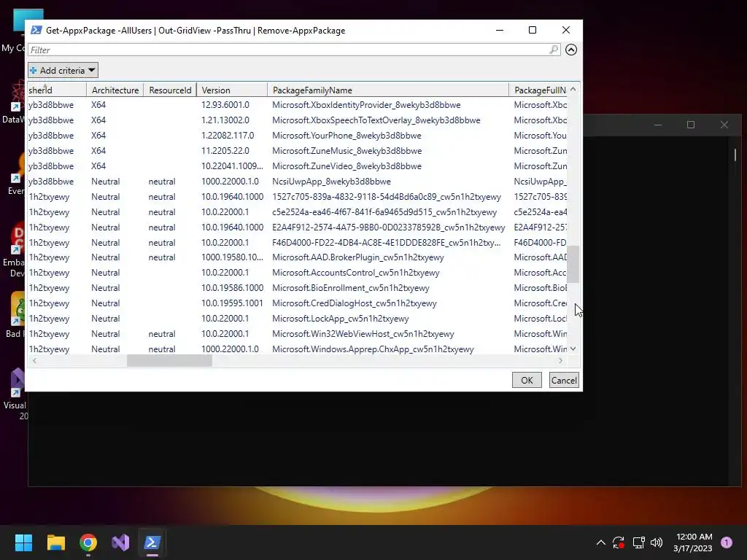Click the magnifier icon in Filter box
Screen dimensions: 747x560
[x=553, y=50]
